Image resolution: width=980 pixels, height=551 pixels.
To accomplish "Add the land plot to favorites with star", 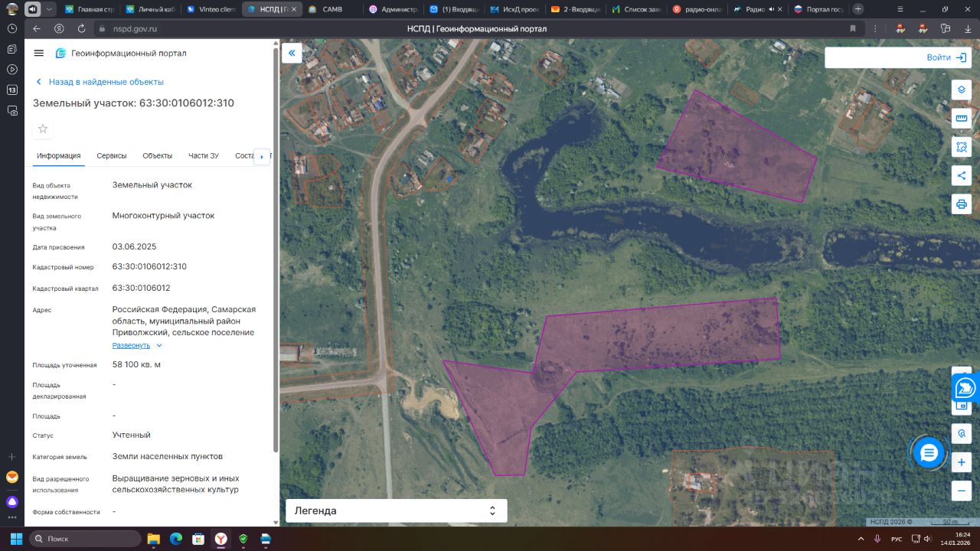I will [43, 129].
